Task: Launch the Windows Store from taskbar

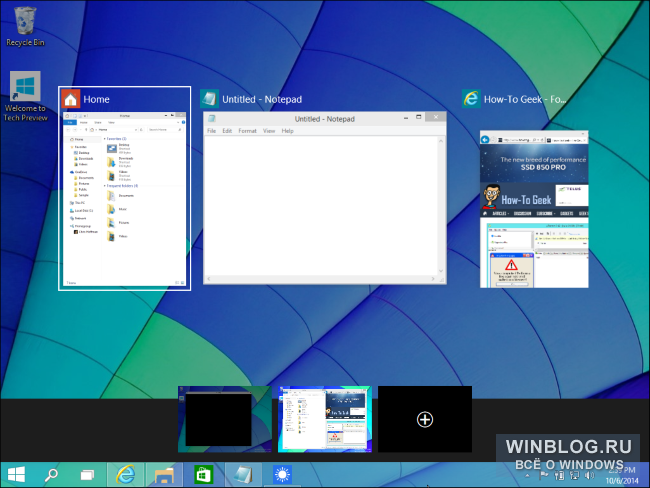Action: (203, 475)
